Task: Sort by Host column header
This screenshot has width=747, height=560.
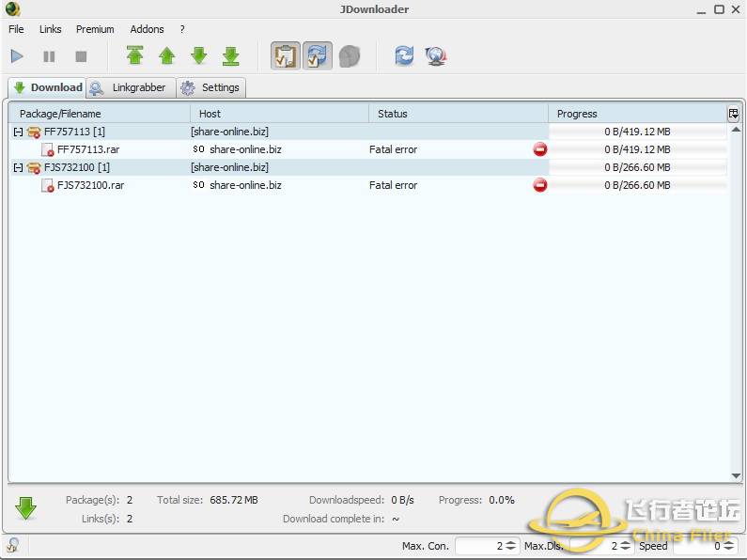Action: tap(280, 114)
